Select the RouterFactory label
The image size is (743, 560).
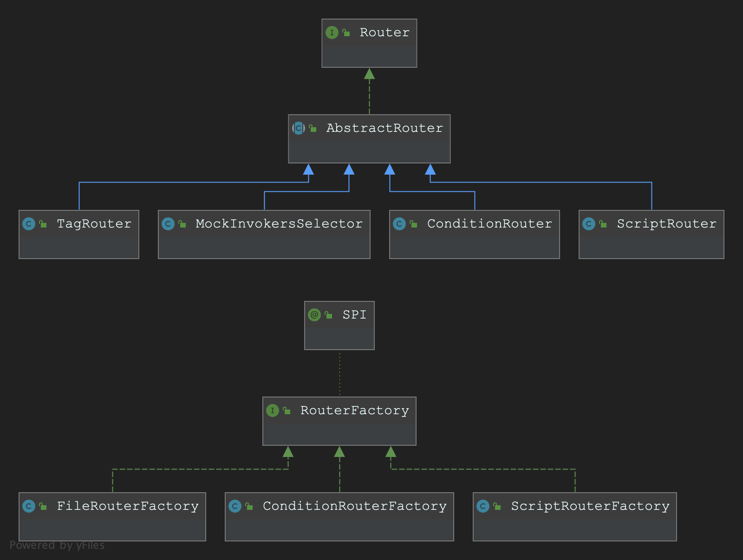(354, 410)
